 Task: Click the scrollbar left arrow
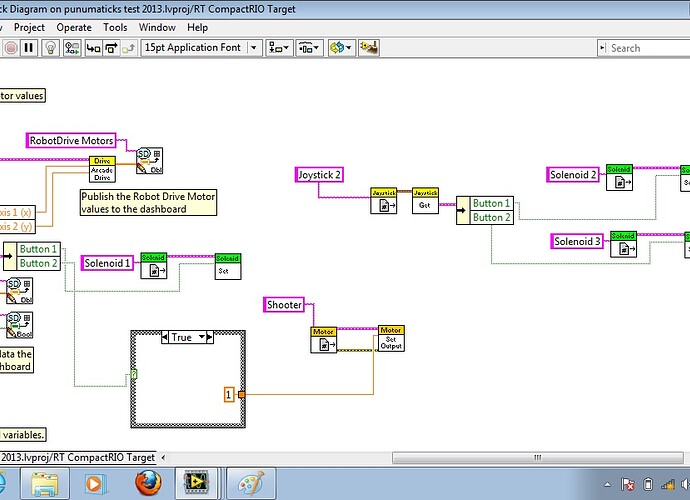tap(163, 458)
